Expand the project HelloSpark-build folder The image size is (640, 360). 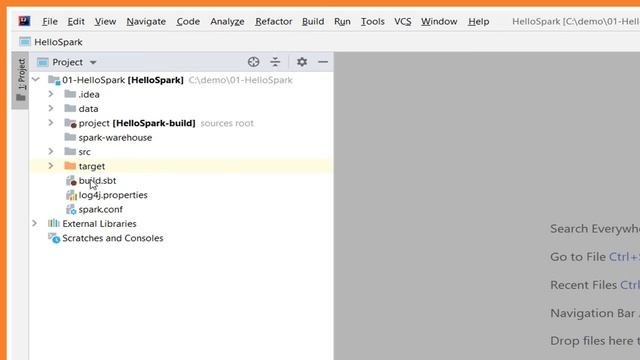[x=51, y=122]
